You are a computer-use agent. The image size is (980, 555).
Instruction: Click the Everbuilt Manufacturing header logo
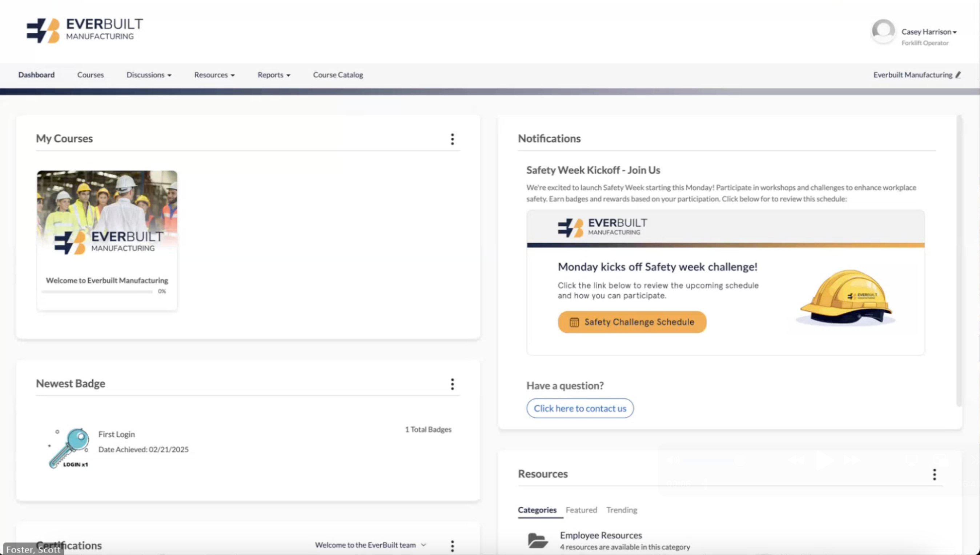coord(85,31)
